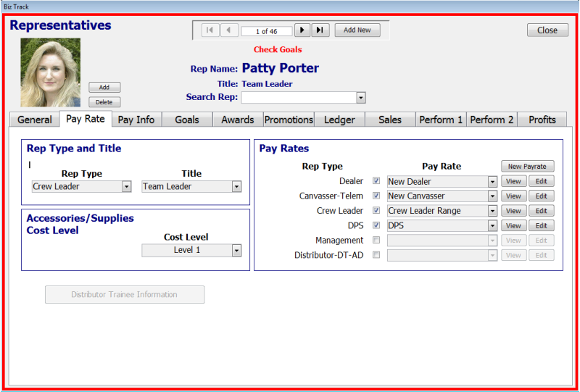Expand the Title dropdown showing Team Leader
The height and width of the screenshot is (392, 580).
(237, 187)
